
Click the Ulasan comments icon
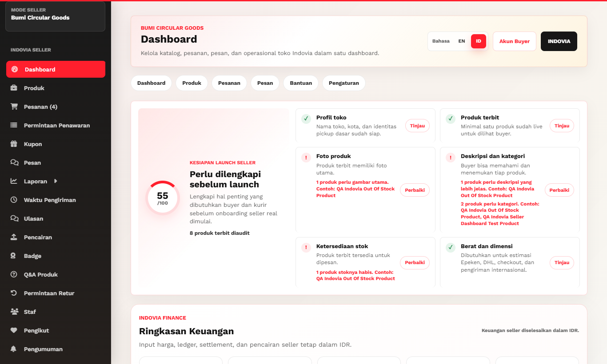pos(14,218)
